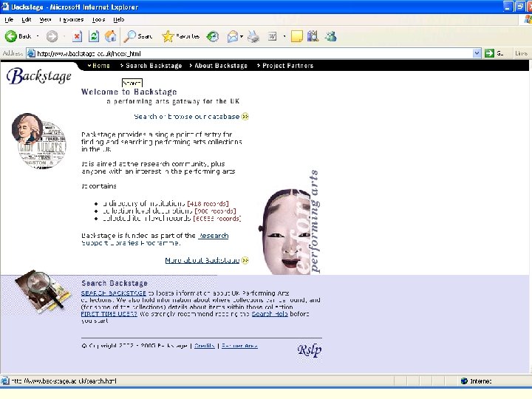Open the Edit button dropdown arrow

click(284, 36)
